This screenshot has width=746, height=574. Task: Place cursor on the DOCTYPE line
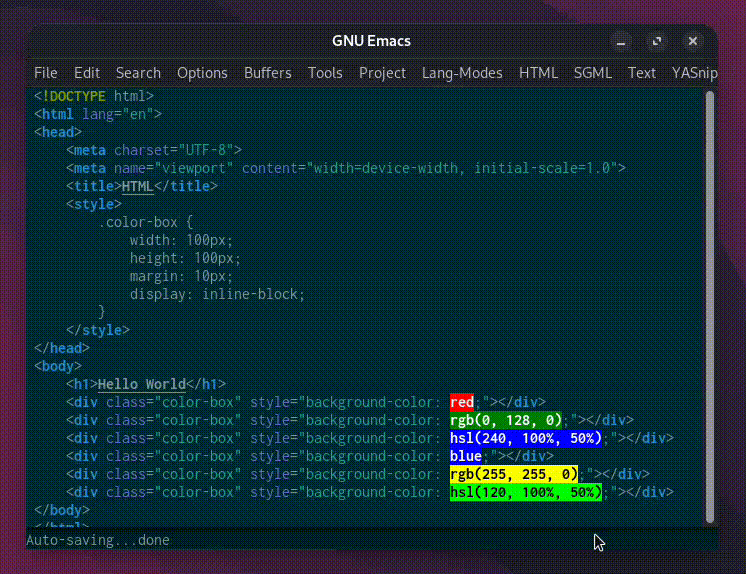click(94, 96)
